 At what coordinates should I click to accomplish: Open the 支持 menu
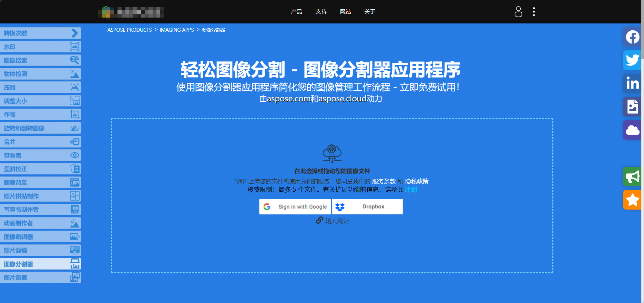pos(321,12)
